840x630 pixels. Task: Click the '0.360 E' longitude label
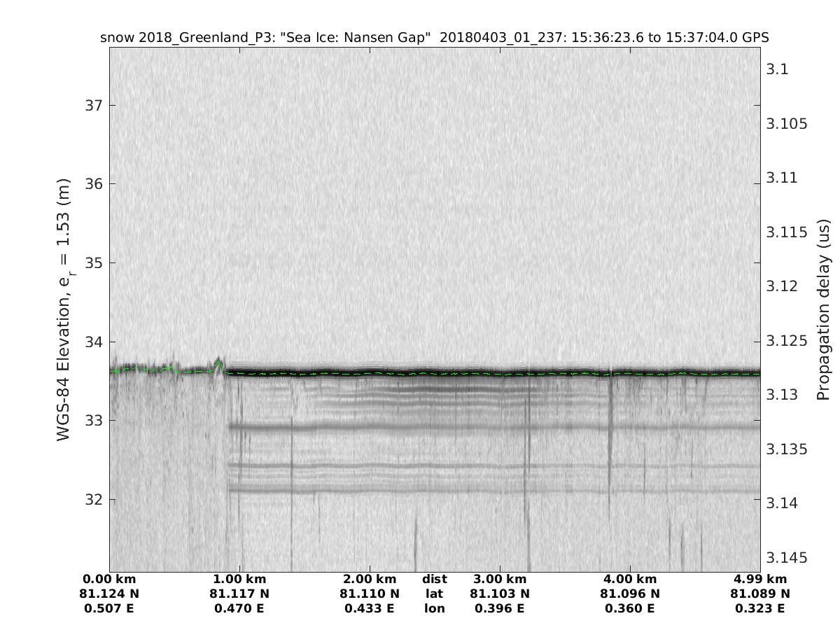click(x=630, y=608)
